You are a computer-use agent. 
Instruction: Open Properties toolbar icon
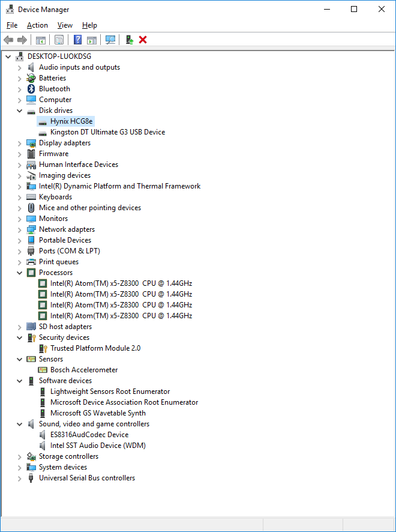coord(59,40)
